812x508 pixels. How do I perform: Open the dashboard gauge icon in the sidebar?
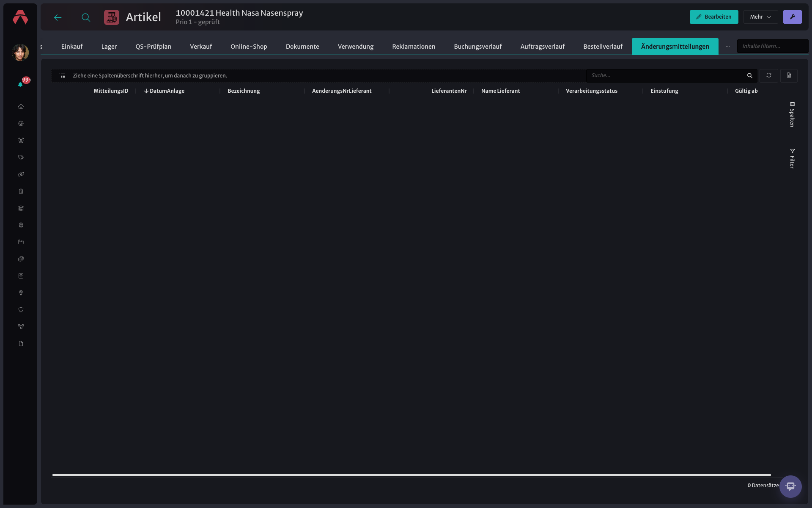click(21, 124)
